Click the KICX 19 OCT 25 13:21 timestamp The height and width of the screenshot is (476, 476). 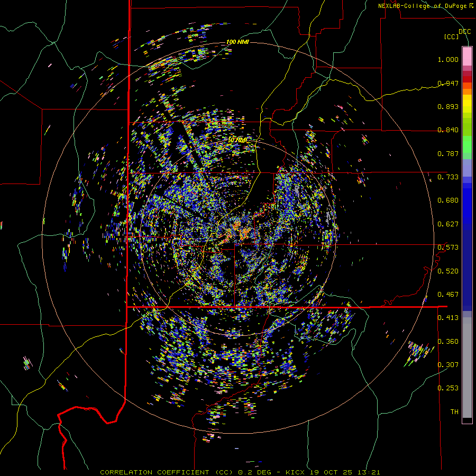[x=333, y=472]
